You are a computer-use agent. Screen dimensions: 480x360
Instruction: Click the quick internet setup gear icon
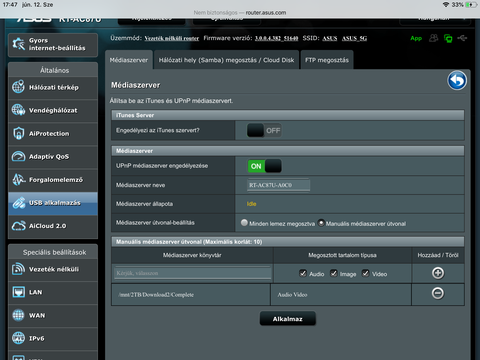[x=18, y=44]
